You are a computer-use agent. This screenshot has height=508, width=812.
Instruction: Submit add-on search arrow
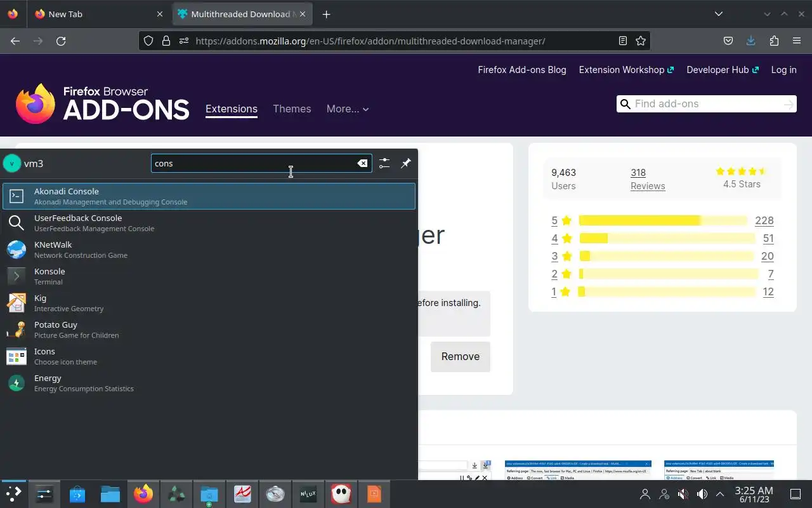(789, 104)
